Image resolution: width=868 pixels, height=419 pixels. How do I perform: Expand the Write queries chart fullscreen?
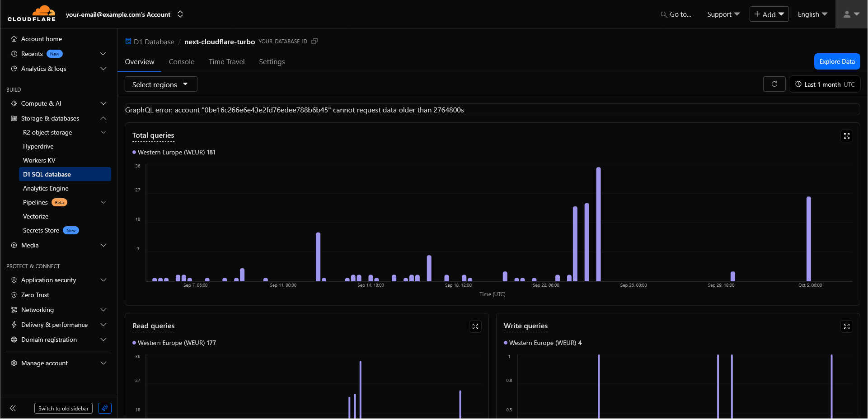[x=846, y=326]
